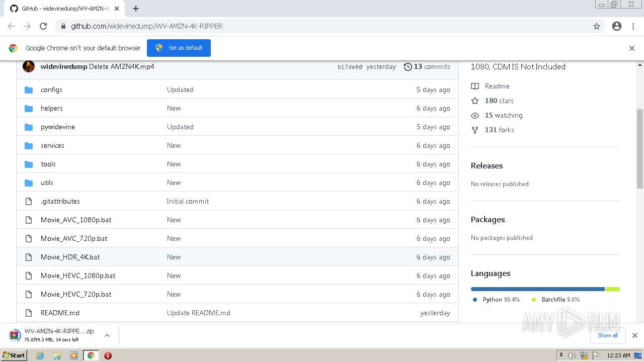The width and height of the screenshot is (644, 362).
Task: Open the downloaded zip file icon
Action: [x=15, y=335]
